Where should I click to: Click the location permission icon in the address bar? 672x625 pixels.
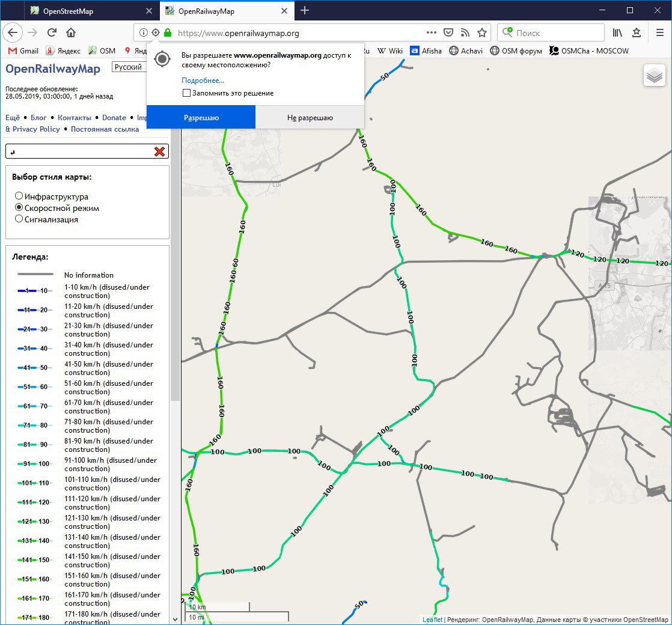point(156,32)
